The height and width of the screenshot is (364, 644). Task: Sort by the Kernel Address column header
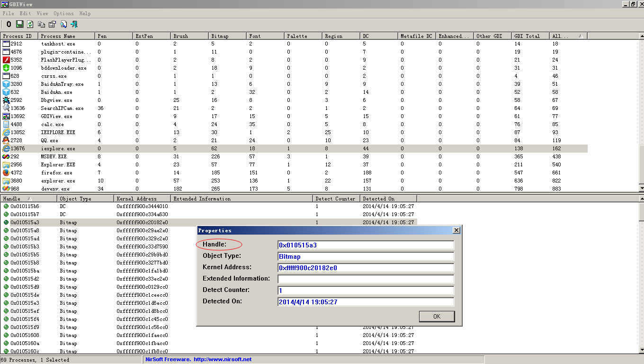[143, 199]
